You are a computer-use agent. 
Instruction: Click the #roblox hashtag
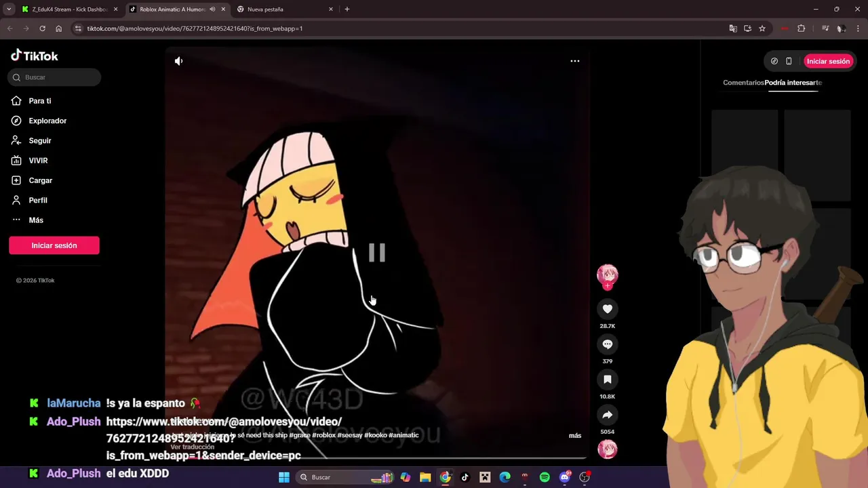click(324, 435)
